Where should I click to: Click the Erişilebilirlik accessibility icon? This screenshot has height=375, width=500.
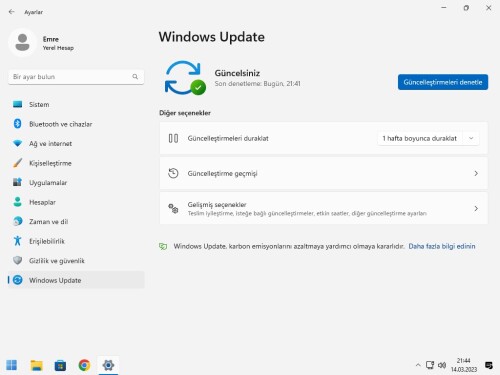point(17,241)
